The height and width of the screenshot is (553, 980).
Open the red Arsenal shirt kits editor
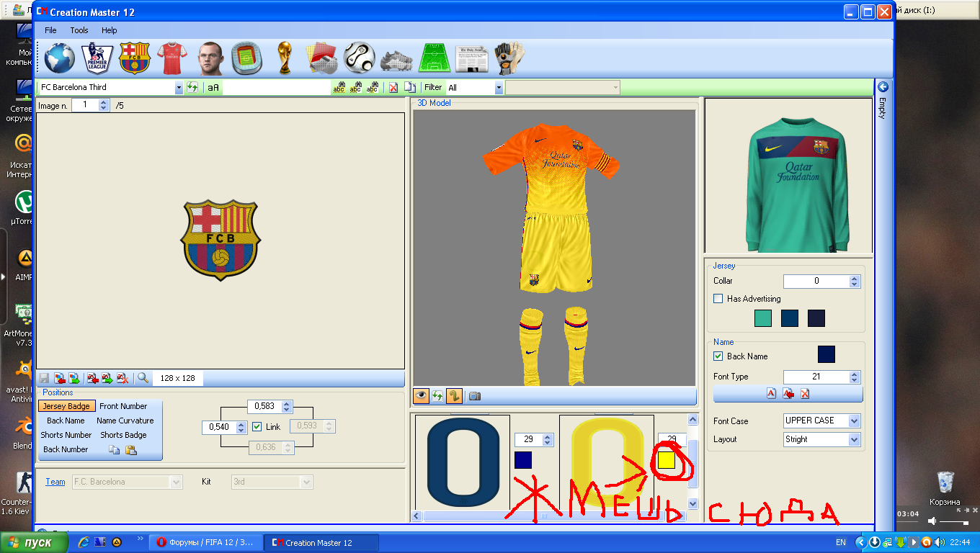(171, 58)
